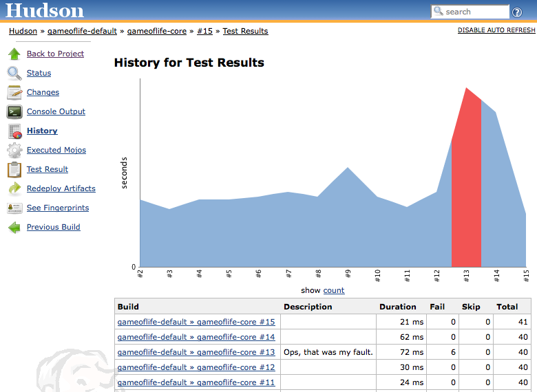Click the Total value '41' for build #15
537x392 pixels.
click(x=523, y=322)
